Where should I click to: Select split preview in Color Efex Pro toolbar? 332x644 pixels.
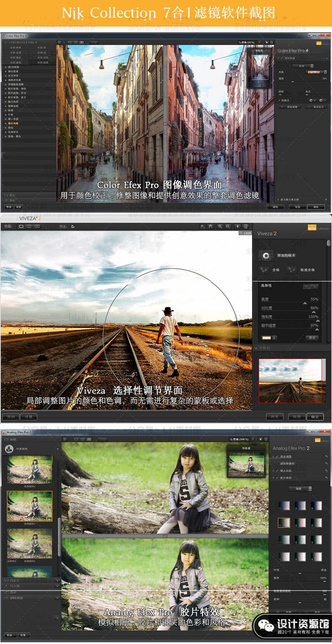pyautogui.click(x=76, y=42)
